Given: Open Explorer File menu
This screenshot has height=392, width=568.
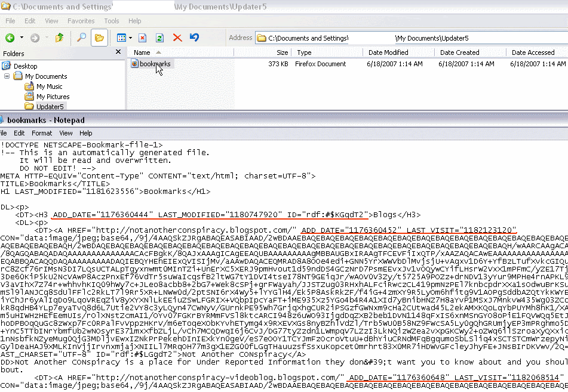Looking at the screenshot, I should click(x=10, y=21).
